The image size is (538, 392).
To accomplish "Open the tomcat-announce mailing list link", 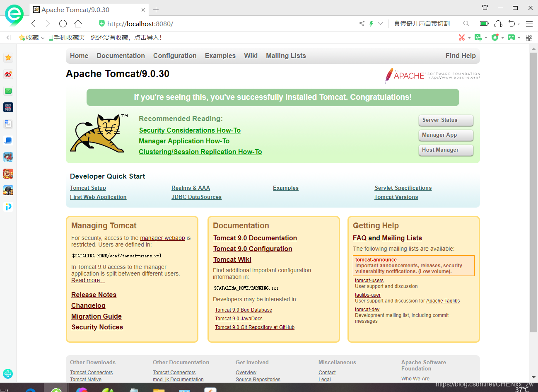I will tap(376, 260).
